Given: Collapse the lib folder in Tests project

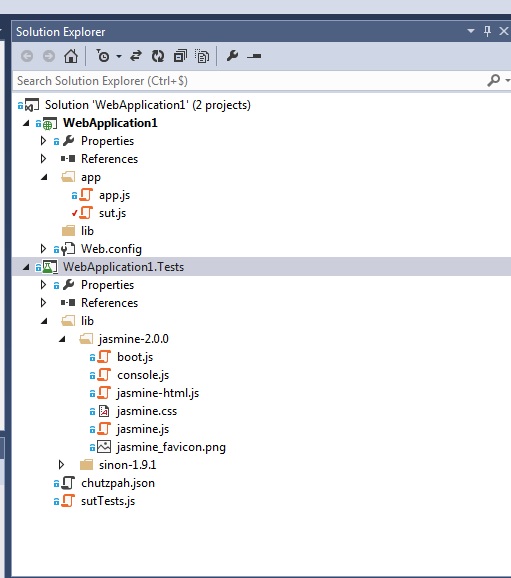Looking at the screenshot, I should 44,321.
